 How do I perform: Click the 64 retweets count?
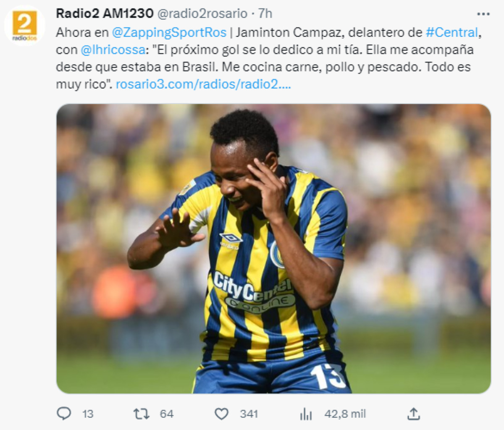pos(166,414)
